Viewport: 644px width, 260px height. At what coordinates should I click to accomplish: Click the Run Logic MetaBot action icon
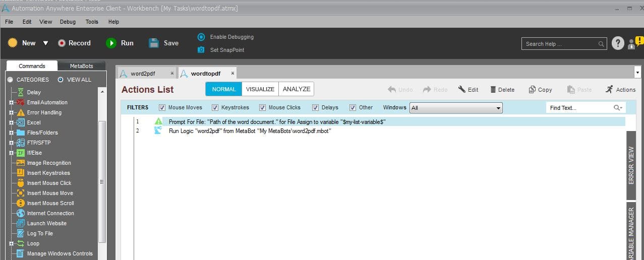point(158,131)
